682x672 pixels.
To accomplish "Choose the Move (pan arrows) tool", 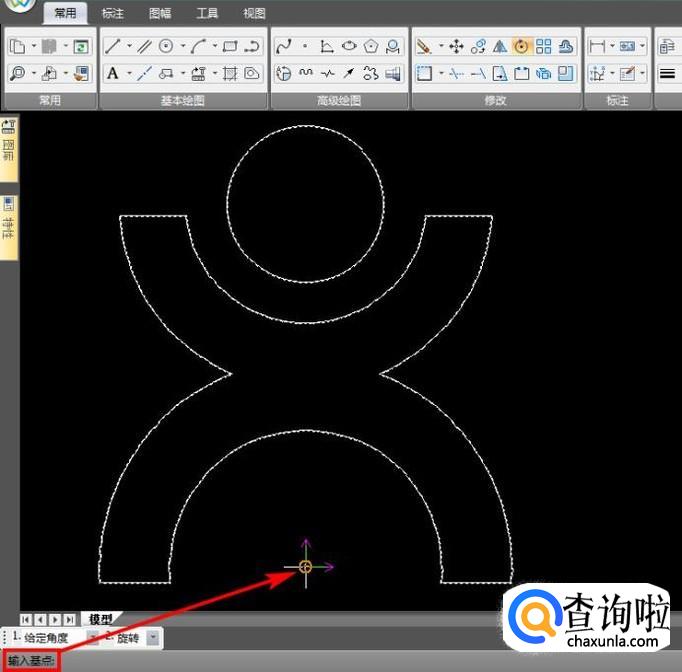I will click(456, 47).
